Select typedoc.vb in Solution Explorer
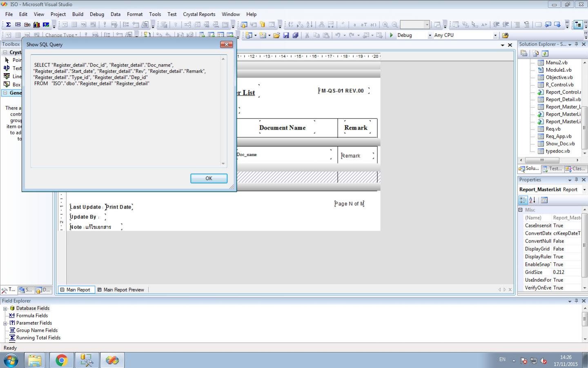The height and width of the screenshot is (368, 588). coord(558,151)
